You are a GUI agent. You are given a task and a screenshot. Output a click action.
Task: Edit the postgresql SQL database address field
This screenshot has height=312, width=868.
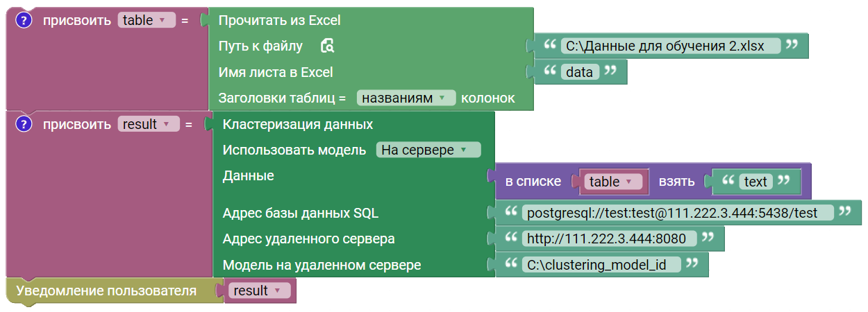click(678, 212)
